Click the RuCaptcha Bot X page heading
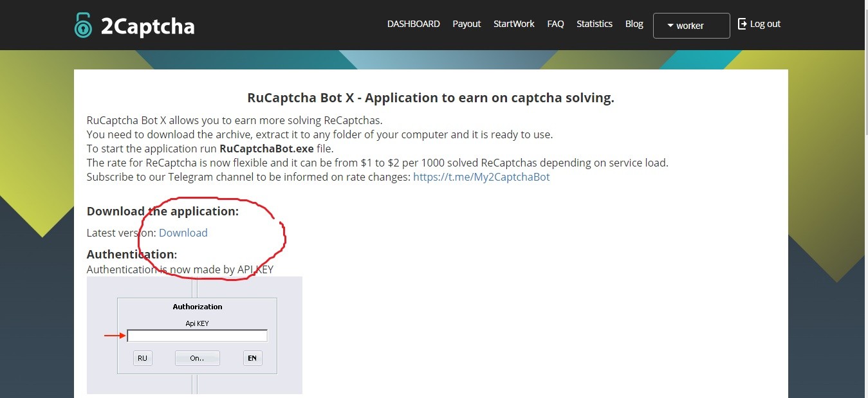This screenshot has width=868, height=398. (x=430, y=98)
